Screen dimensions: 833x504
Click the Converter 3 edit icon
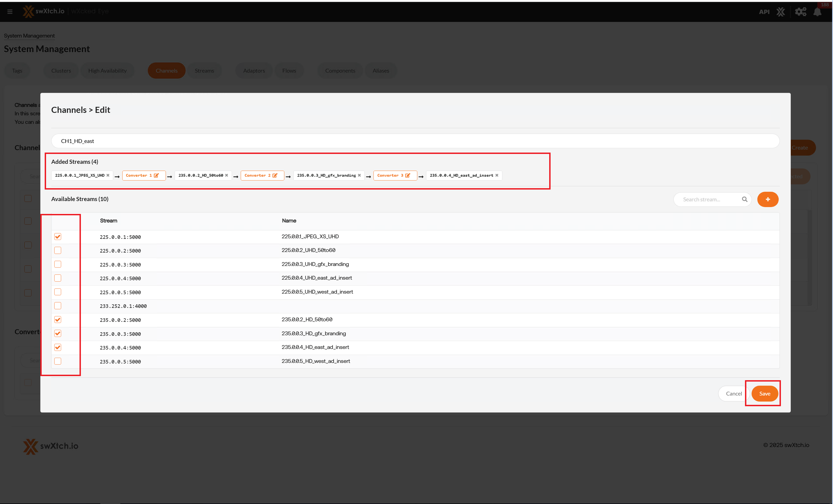408,175
